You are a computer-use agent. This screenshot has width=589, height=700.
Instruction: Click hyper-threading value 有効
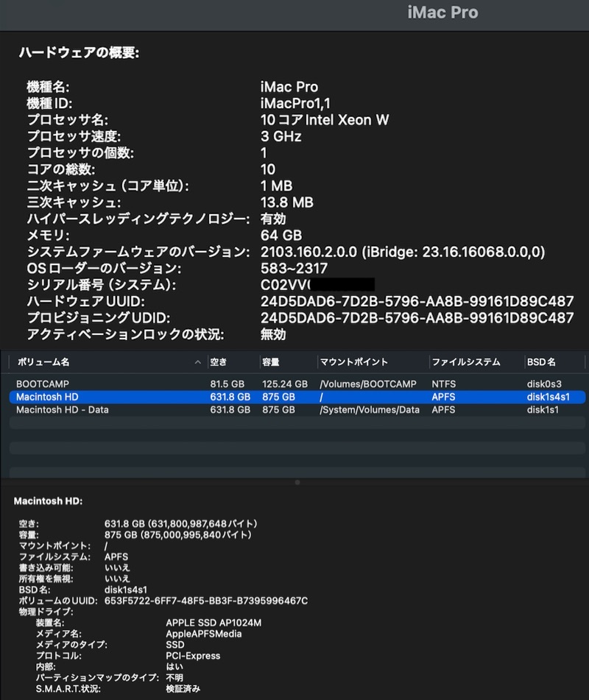pyautogui.click(x=273, y=219)
